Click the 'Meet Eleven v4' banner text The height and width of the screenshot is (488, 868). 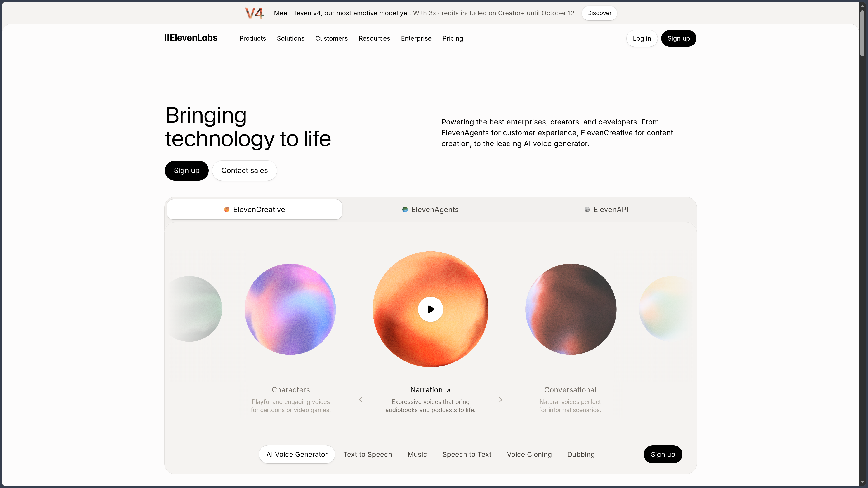(342, 13)
